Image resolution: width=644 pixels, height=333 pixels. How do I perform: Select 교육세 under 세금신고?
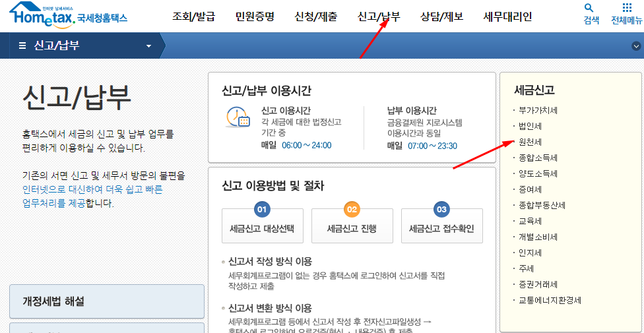pos(531,221)
